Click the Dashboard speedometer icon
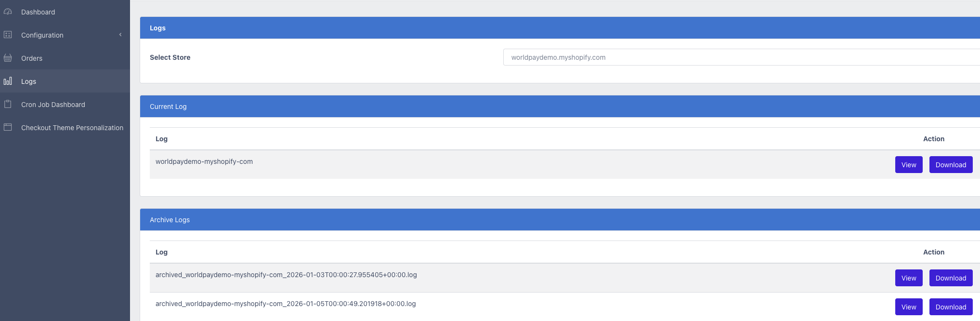This screenshot has width=980, height=321. pos(8,12)
